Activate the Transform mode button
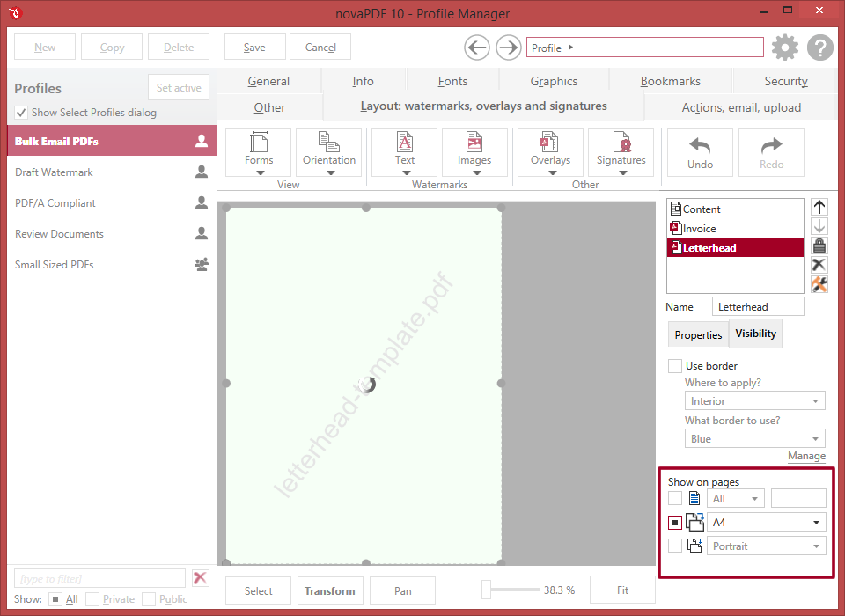The width and height of the screenshot is (845, 616). (330, 590)
